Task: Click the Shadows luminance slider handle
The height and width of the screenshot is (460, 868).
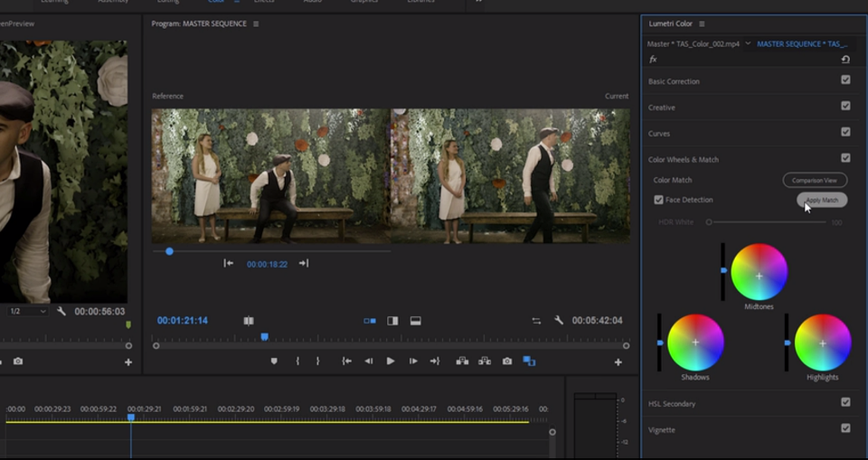Action: point(660,343)
